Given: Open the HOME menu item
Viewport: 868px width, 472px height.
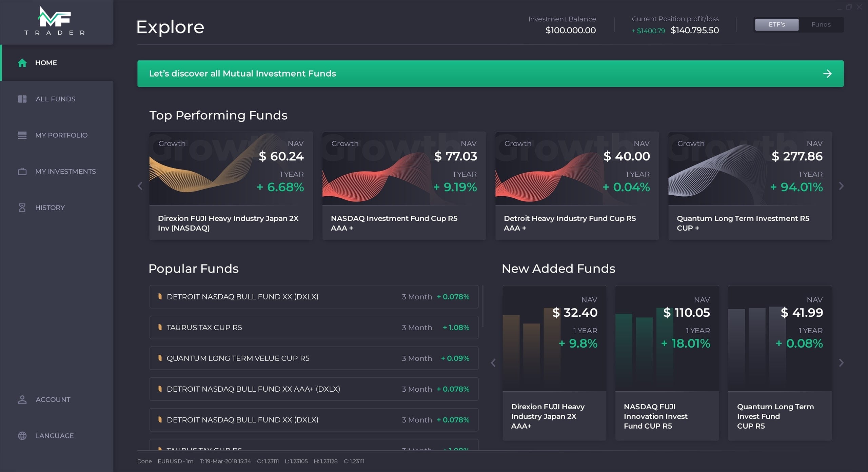Looking at the screenshot, I should (x=57, y=63).
